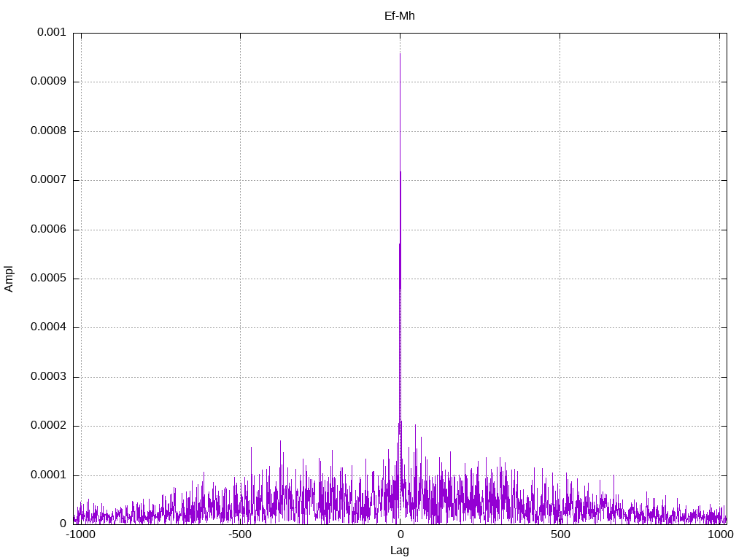The image size is (747, 560).
Task: Click the y-axis value "0.0003"
Action: tap(48, 377)
